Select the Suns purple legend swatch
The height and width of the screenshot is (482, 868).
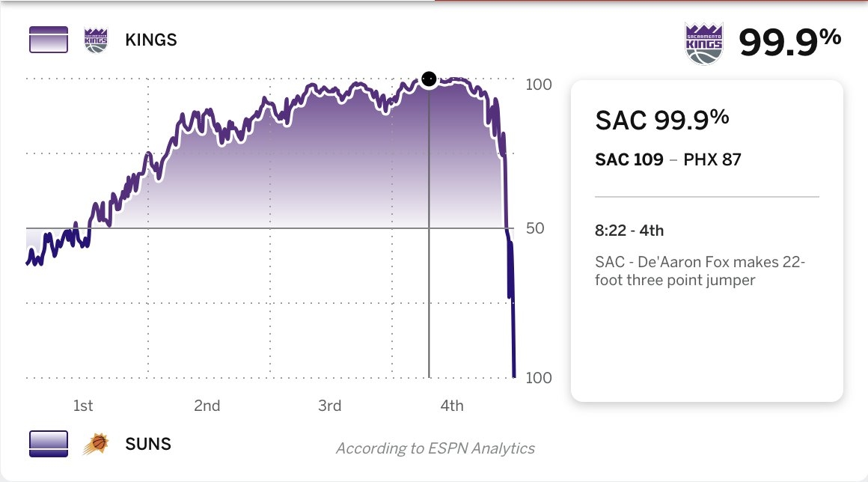pos(49,444)
